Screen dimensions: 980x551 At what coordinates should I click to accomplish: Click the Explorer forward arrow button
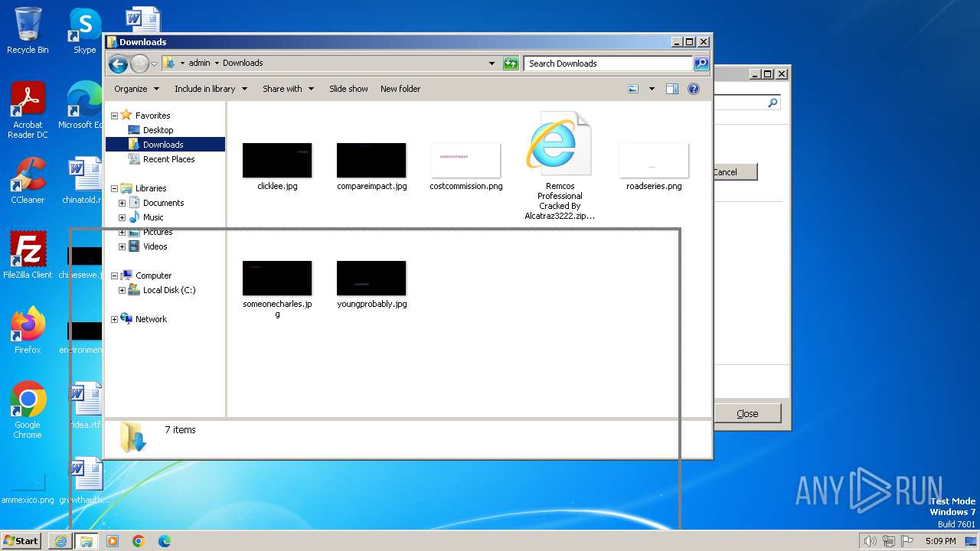point(139,64)
